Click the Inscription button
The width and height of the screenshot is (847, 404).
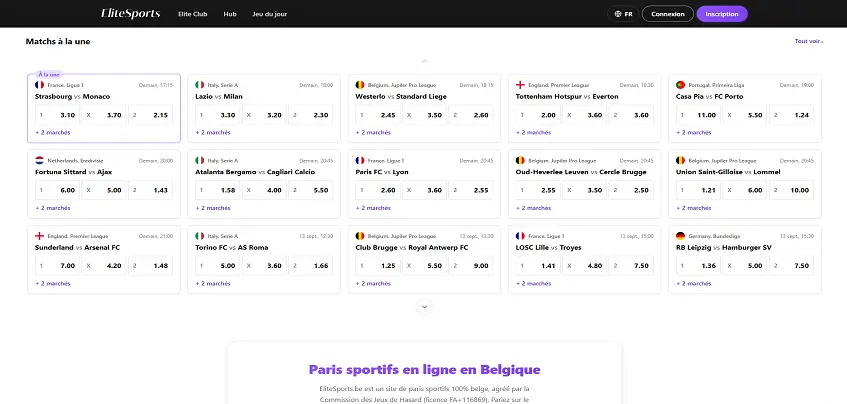722,14
